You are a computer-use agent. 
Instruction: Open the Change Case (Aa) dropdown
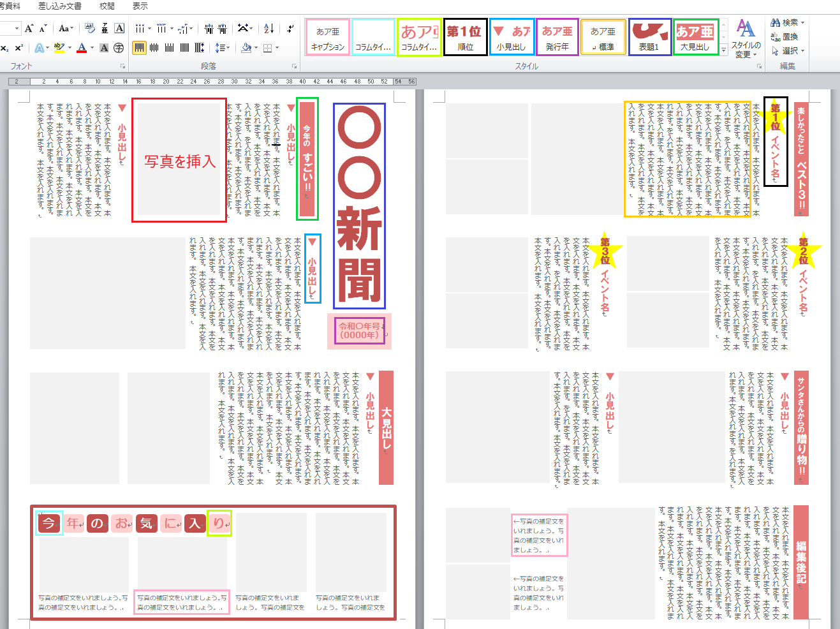(x=66, y=29)
